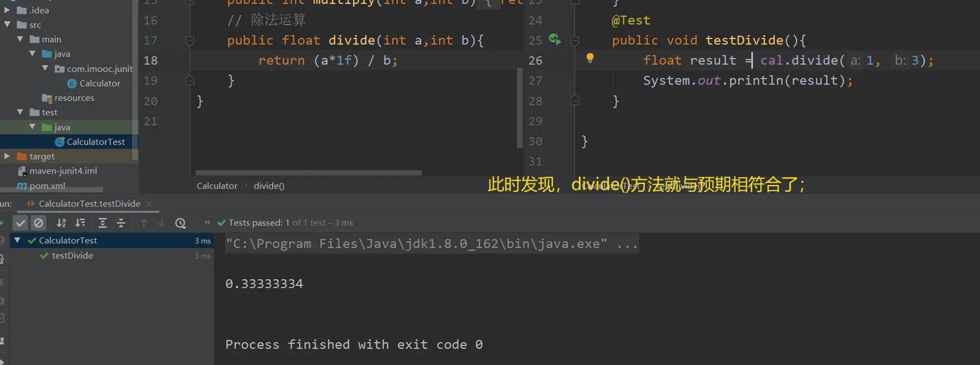980x365 pixels.
Task: Open the Calculator class file
Action: pyautogui.click(x=100, y=83)
